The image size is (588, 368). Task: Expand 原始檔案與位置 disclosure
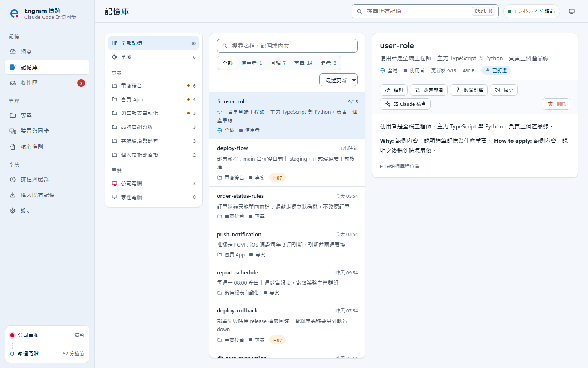pos(400,166)
